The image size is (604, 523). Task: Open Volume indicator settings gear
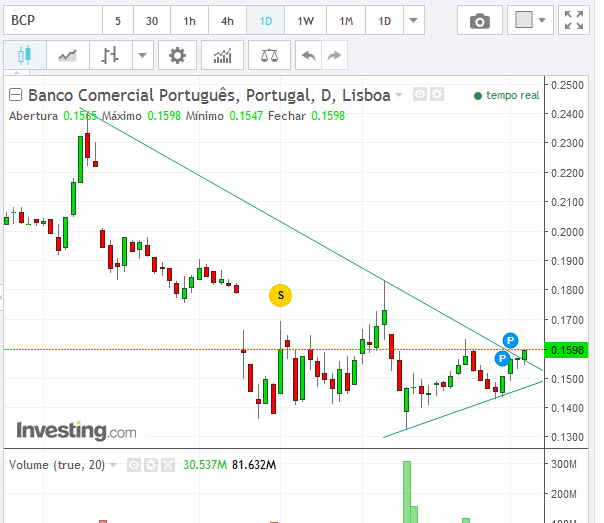pyautogui.click(x=151, y=465)
